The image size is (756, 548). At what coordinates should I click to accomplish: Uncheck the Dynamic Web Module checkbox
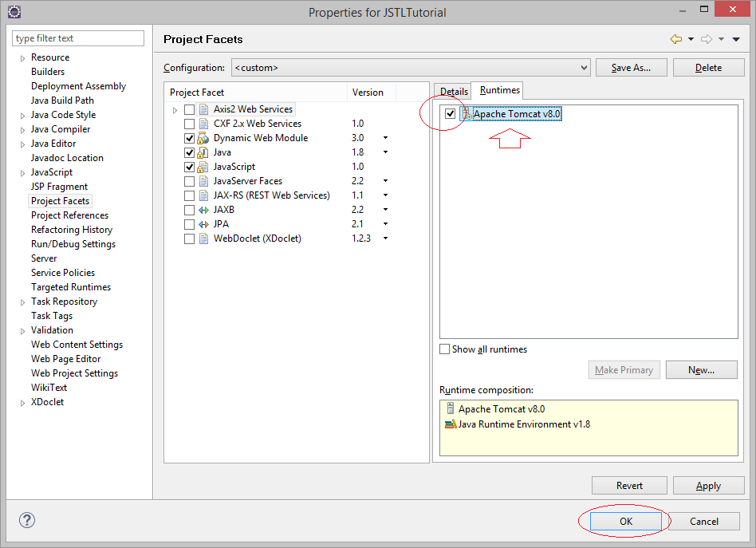(190, 139)
